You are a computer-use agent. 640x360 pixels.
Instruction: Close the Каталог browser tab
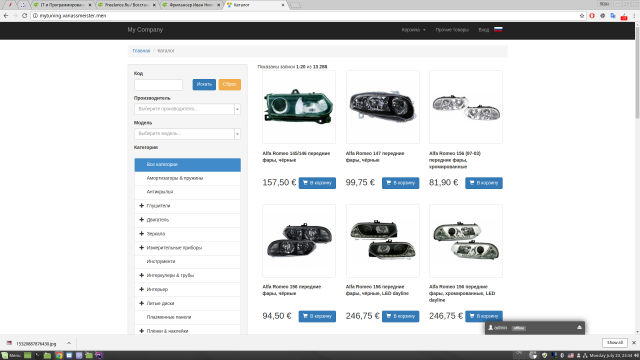pyautogui.click(x=283, y=5)
